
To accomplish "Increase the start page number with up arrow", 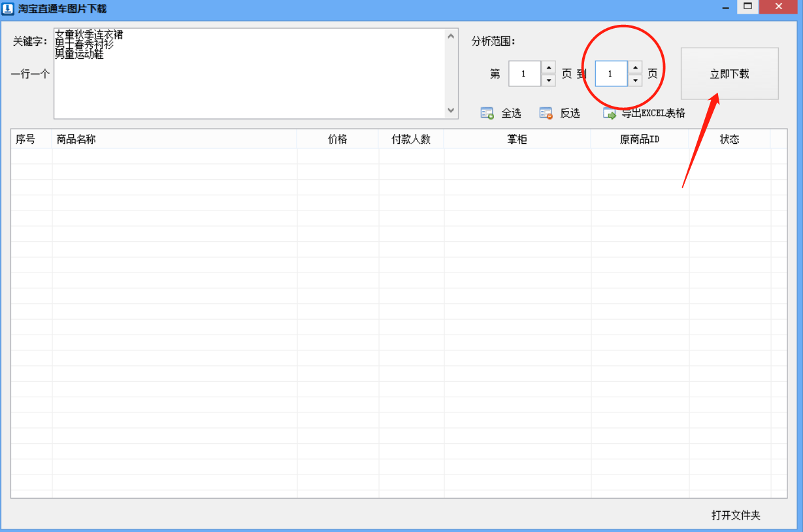I will pos(548,67).
